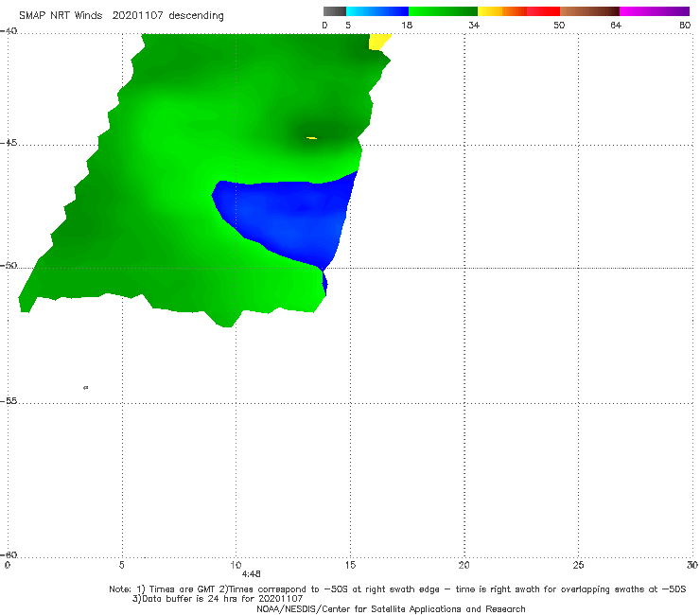The image size is (700, 615).
Task: Click the colorbar tick label 18
Action: coord(407,25)
